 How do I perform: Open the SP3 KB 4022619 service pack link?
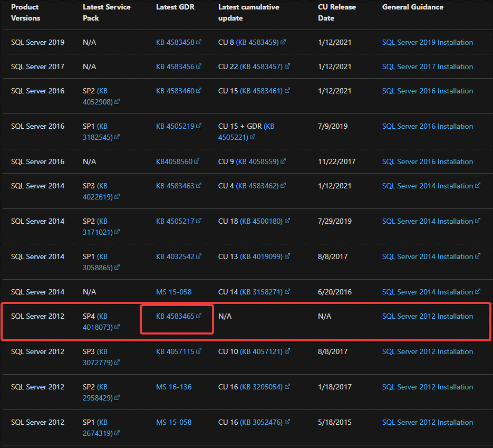(98, 191)
